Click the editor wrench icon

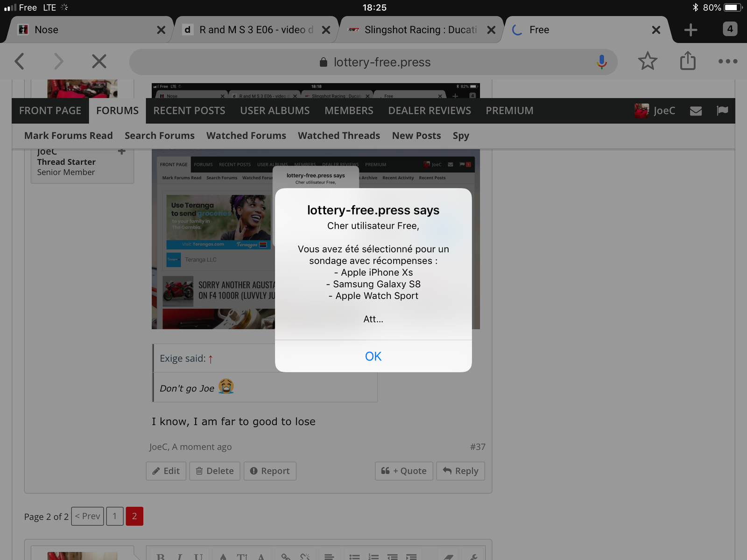473,557
